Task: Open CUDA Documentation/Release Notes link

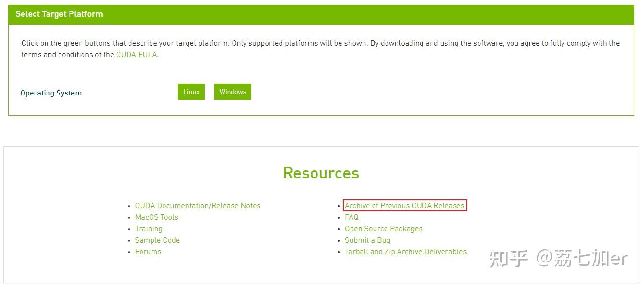Action: pos(198,206)
